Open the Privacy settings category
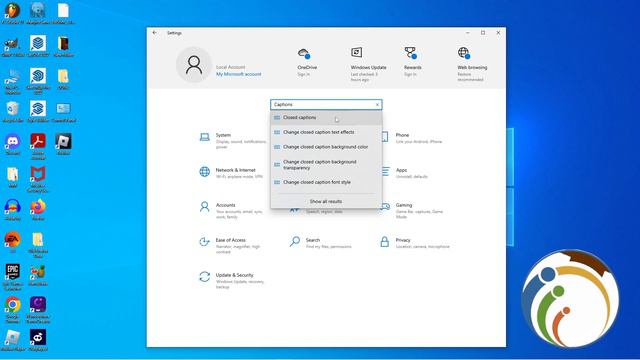The image size is (640, 360). pyautogui.click(x=414, y=243)
